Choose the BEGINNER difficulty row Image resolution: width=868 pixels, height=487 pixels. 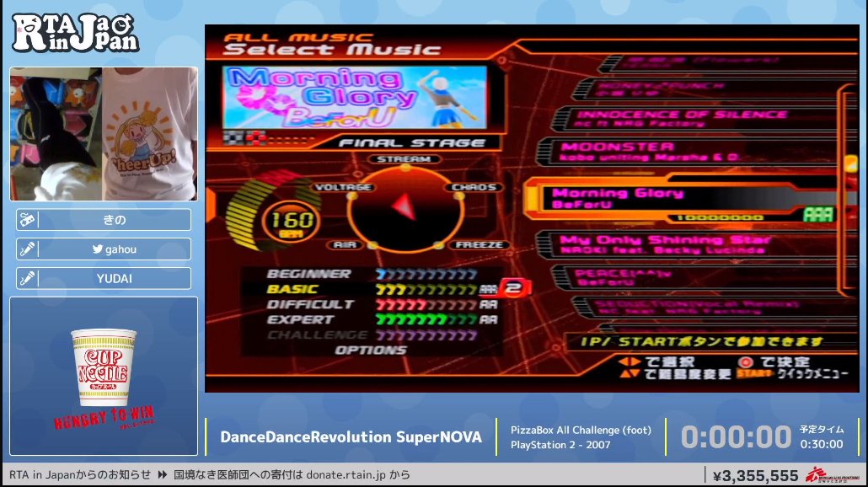point(372,274)
